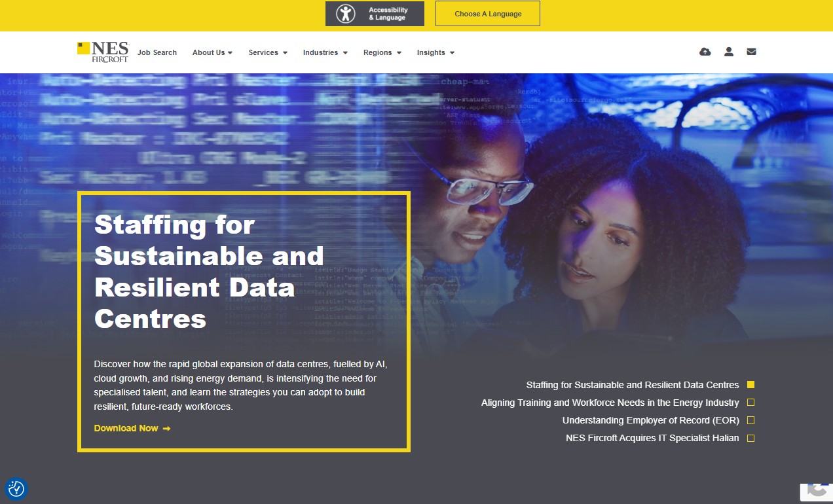Open Staffing for Sustainable and Resilient Data Centres list link
This screenshot has height=504, width=833.
[x=633, y=385]
